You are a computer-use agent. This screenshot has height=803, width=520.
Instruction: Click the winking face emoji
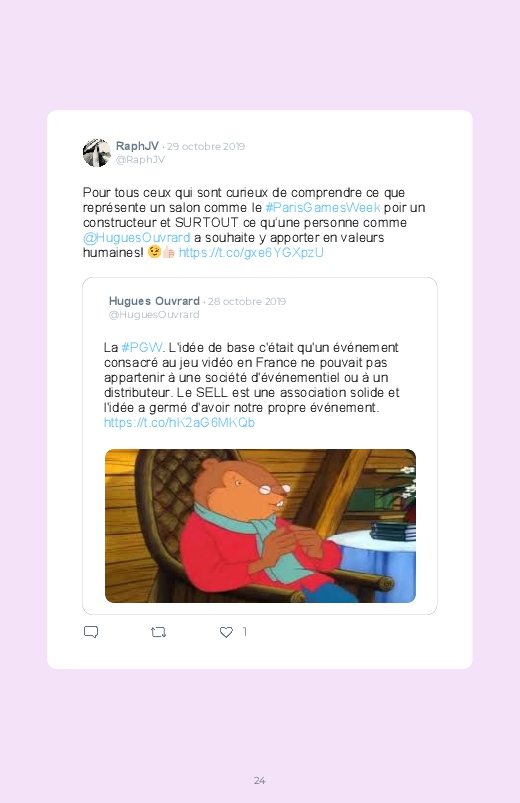click(154, 252)
